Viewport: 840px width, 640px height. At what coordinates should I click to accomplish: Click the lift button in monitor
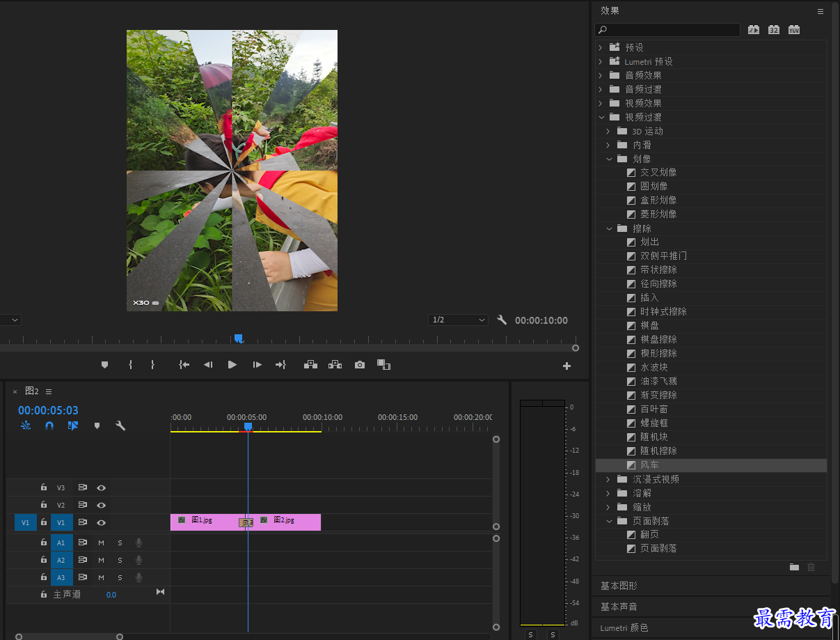[310, 364]
